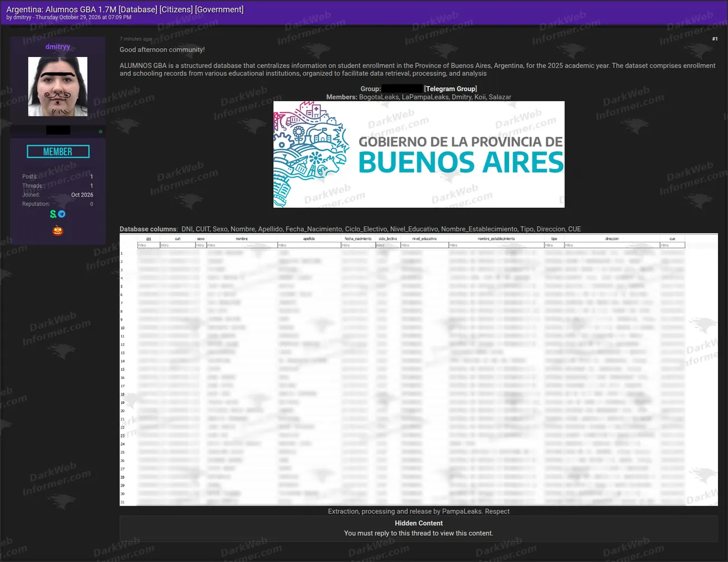Click the filter field under cuit
This screenshot has height=562, width=728.
(178, 245)
